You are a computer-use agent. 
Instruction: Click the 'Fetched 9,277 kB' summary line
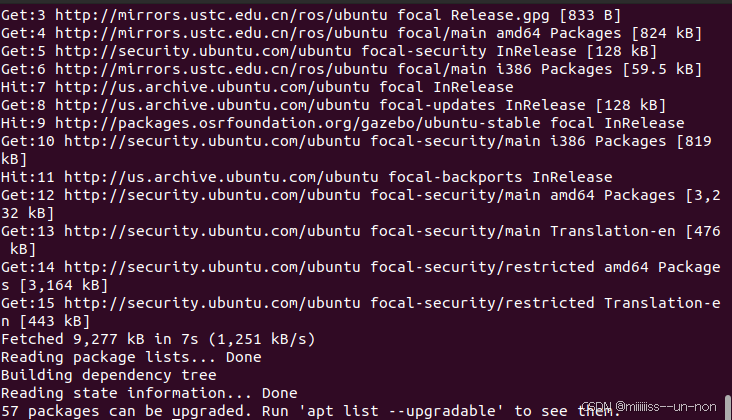coord(158,339)
